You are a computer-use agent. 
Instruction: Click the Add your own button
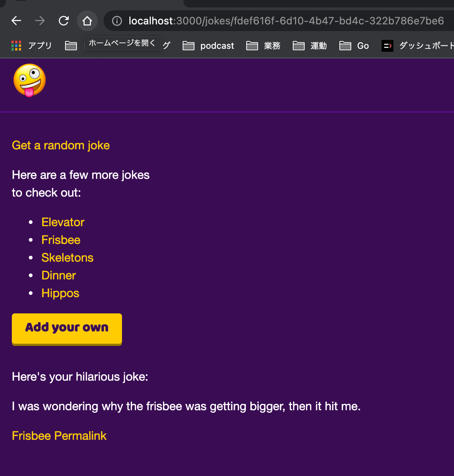tap(67, 329)
